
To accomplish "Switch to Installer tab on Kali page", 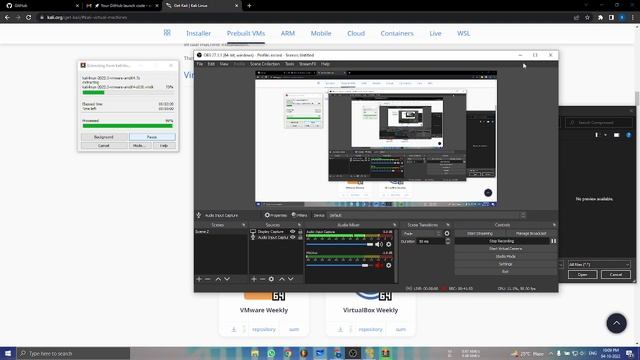I will click(x=198, y=33).
